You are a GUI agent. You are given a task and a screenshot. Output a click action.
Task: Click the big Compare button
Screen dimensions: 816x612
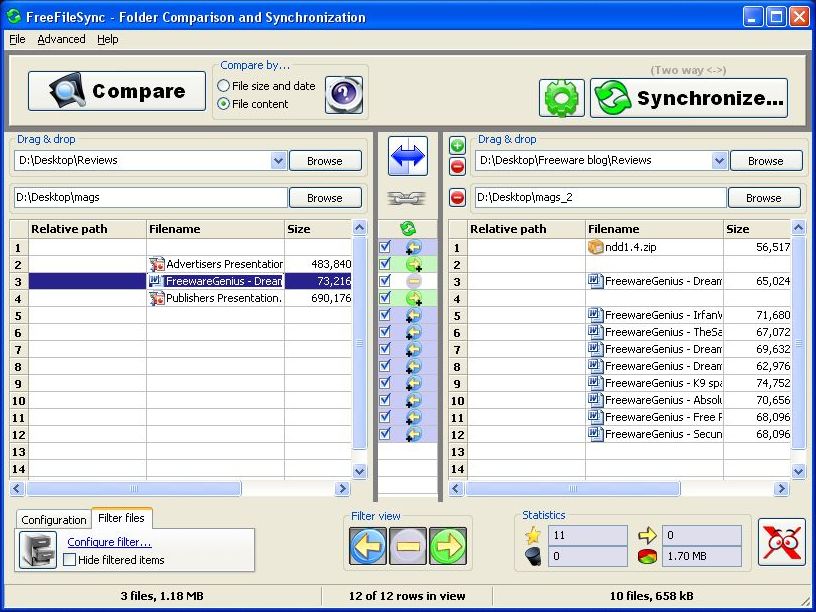pyautogui.click(x=117, y=91)
